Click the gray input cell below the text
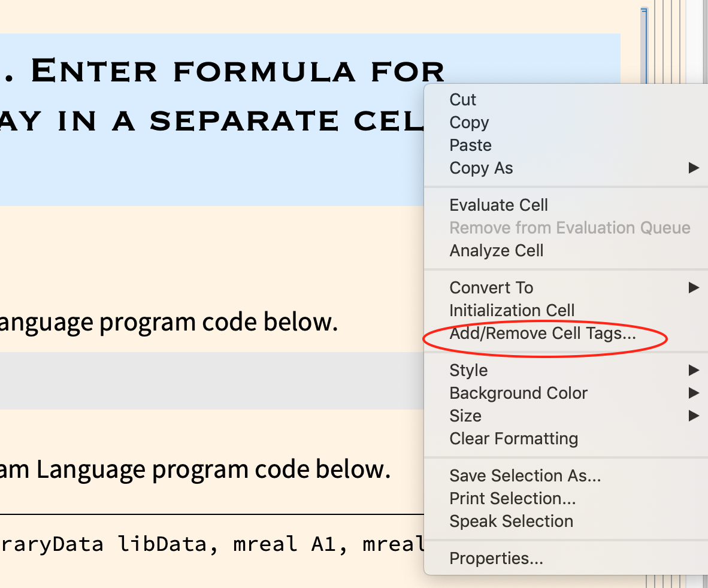Image resolution: width=708 pixels, height=588 pixels. pos(210,381)
